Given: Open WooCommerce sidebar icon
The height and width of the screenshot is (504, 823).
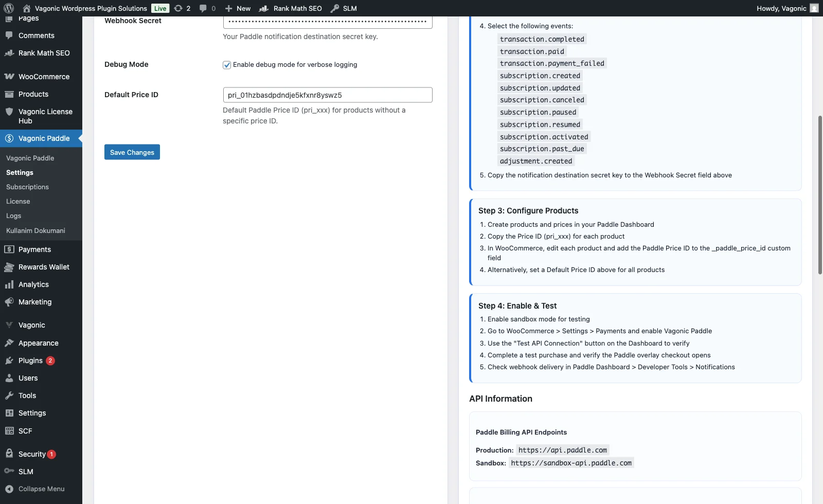Looking at the screenshot, I should click(9, 77).
